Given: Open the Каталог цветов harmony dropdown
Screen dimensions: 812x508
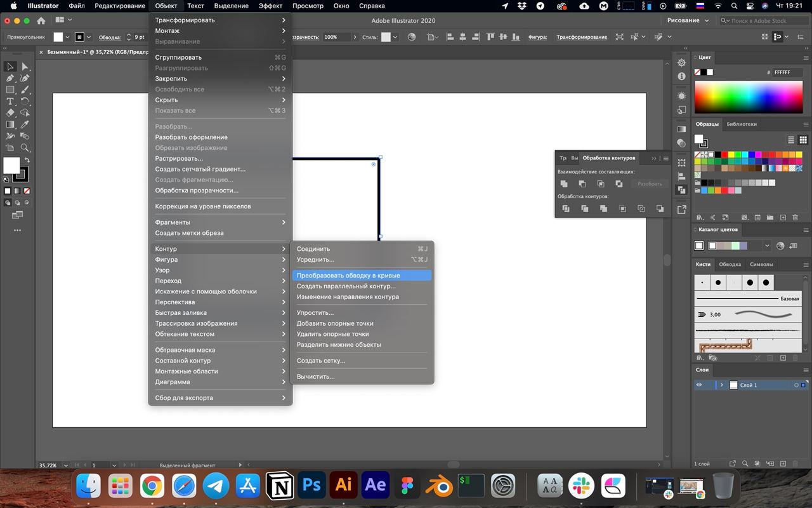Looking at the screenshot, I should (x=767, y=246).
